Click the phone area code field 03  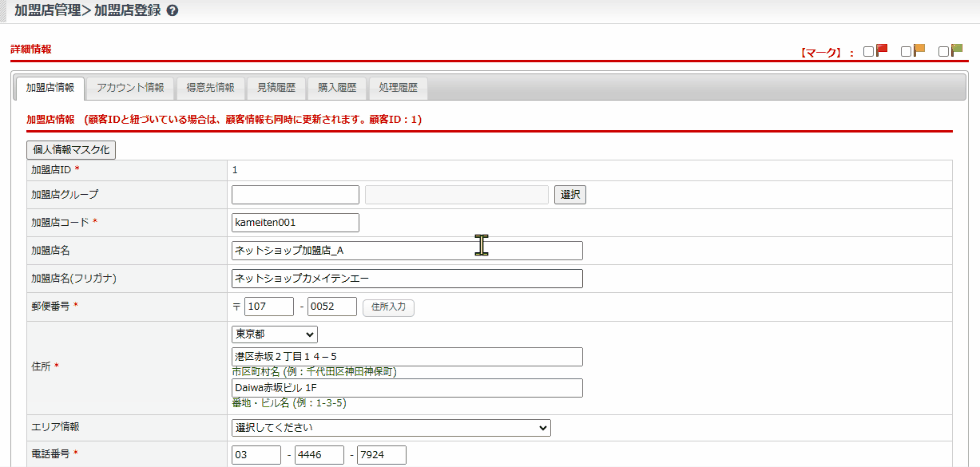pos(256,455)
